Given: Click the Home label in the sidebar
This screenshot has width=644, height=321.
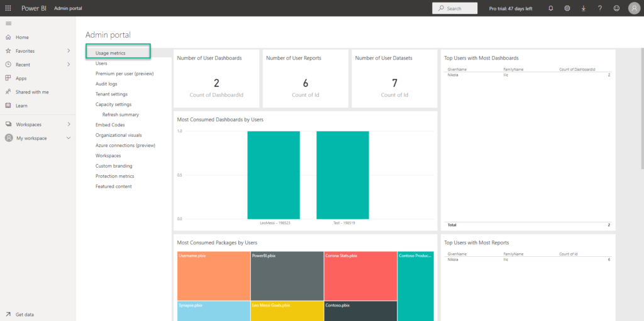Looking at the screenshot, I should coord(22,37).
